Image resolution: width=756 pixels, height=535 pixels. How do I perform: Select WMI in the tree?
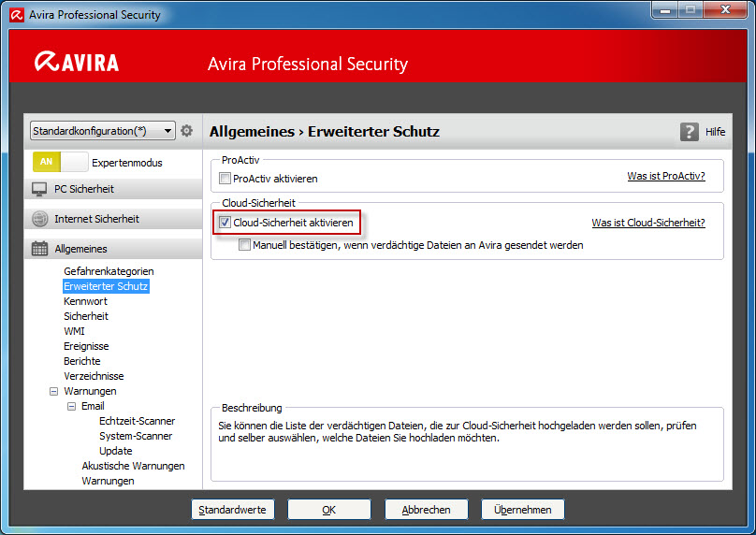(x=74, y=331)
